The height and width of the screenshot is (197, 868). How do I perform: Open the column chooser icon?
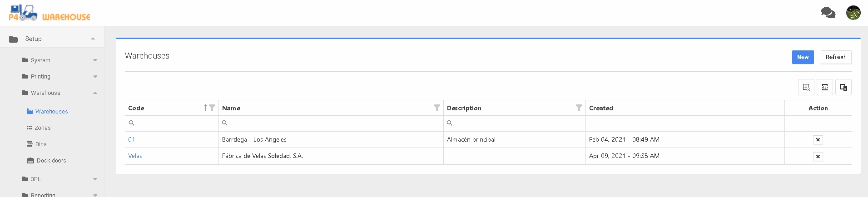pos(843,87)
